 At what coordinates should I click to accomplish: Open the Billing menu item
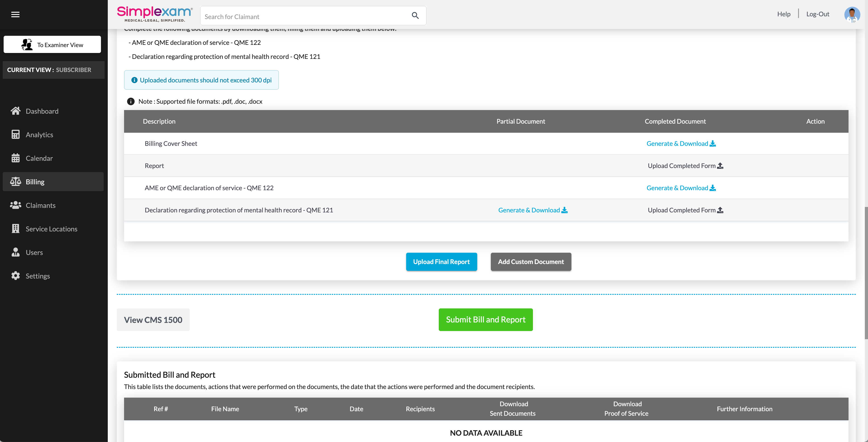pos(35,182)
